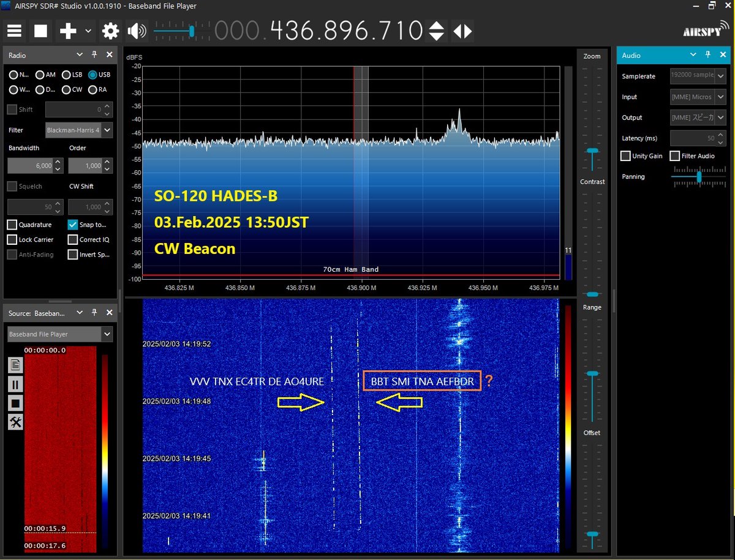
Task: Close the Source panel
Action: pos(109,313)
